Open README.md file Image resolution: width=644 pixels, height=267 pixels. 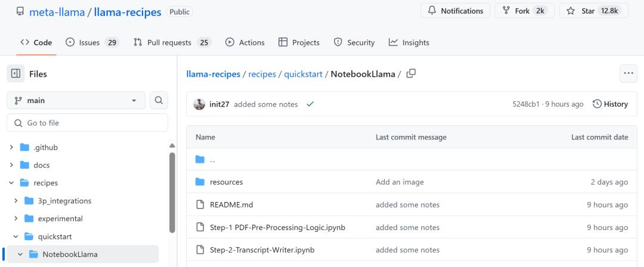[x=231, y=204]
